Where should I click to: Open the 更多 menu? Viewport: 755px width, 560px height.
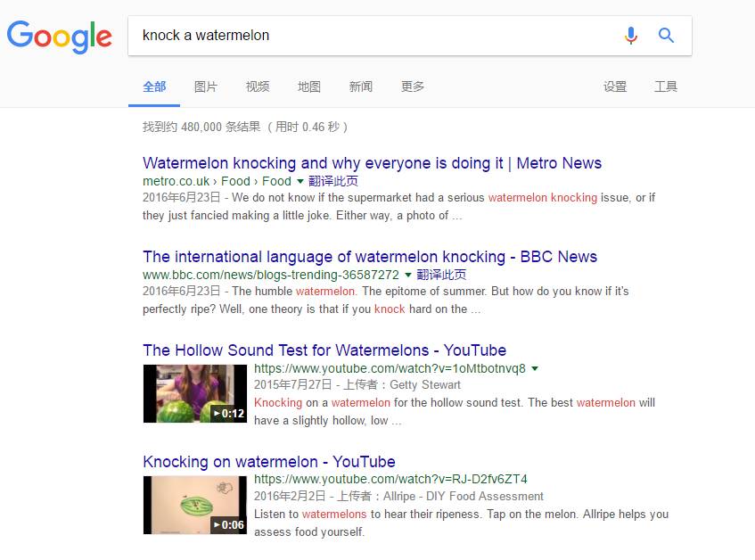[413, 86]
